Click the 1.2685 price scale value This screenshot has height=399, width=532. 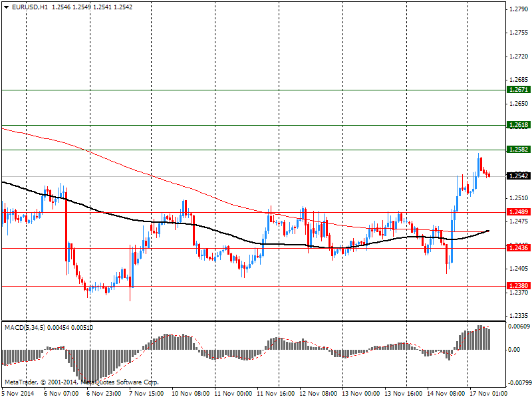[519, 80]
